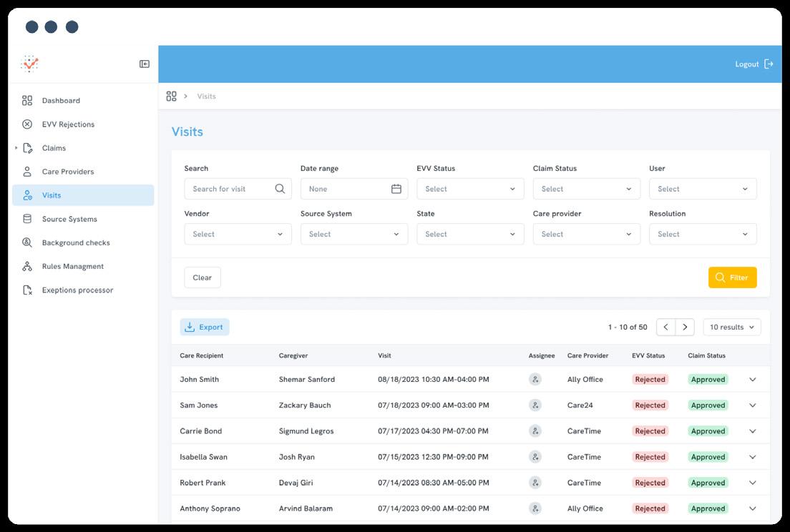Open the State dropdown
790x532 pixels.
tap(470, 234)
